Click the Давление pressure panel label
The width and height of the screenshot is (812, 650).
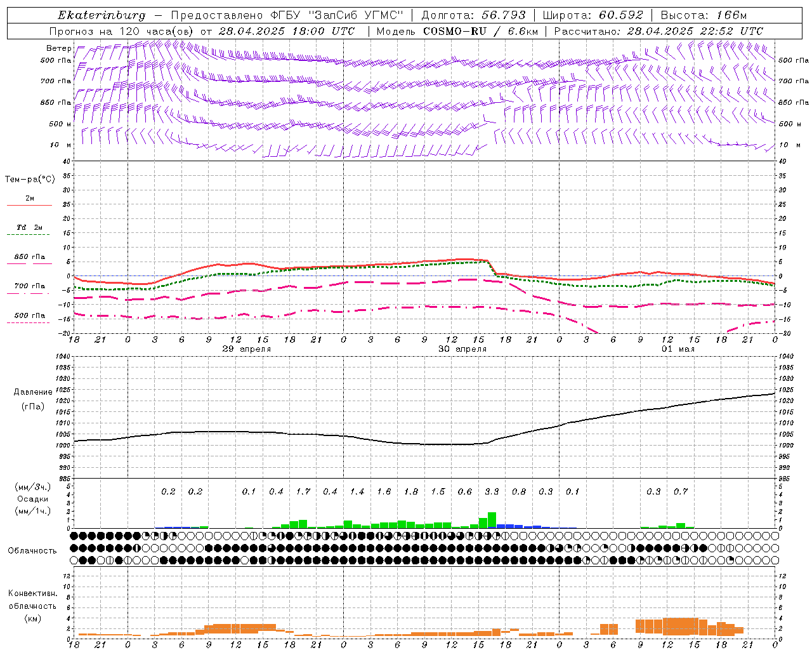33,392
